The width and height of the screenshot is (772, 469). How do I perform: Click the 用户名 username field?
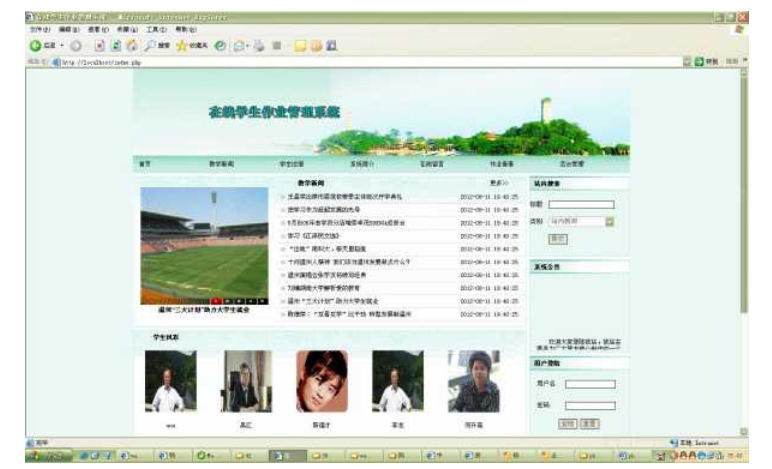pos(590,384)
